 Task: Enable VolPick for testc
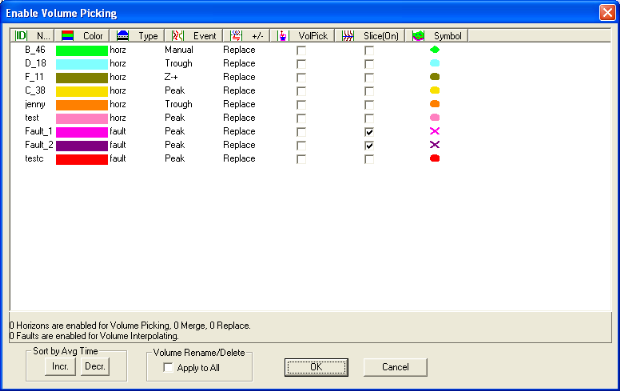(301, 159)
